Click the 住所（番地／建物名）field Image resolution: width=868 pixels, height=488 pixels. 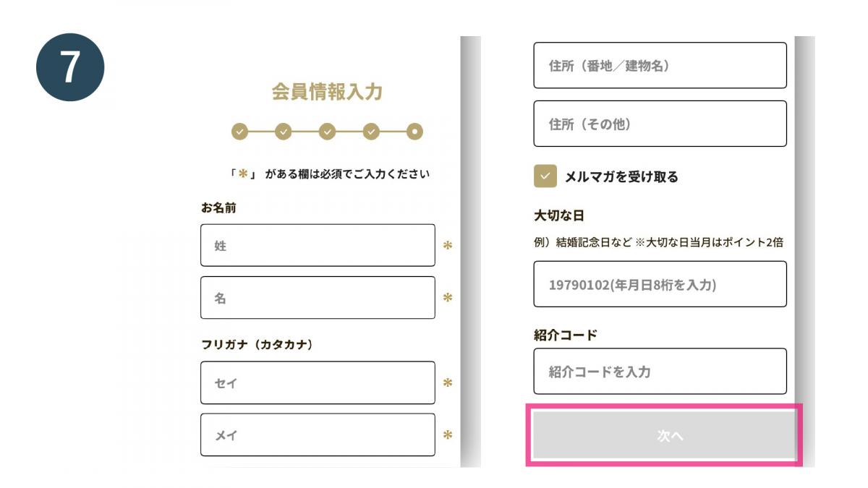(x=660, y=65)
